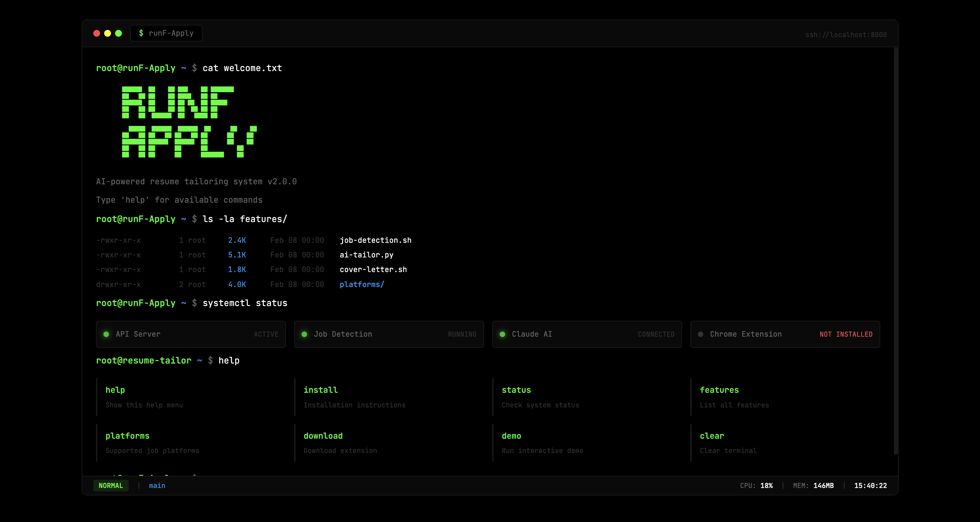This screenshot has width=980, height=522.
Task: Click the main branch label
Action: click(157, 486)
